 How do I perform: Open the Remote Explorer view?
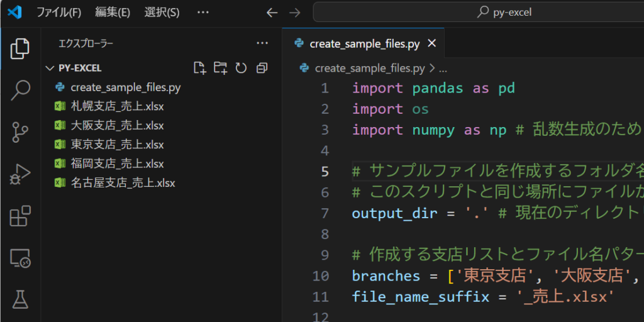pyautogui.click(x=20, y=258)
